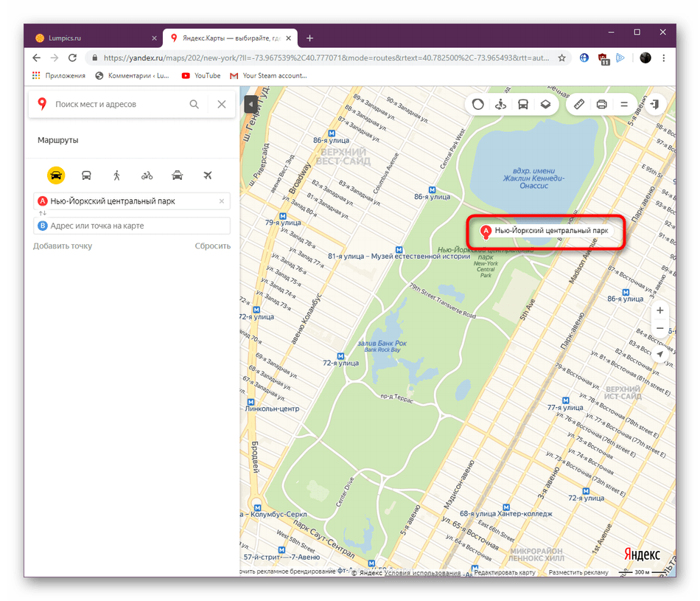This screenshot has width=700, height=601.
Task: Collapse the left sidebar panel arrow
Action: click(x=251, y=105)
